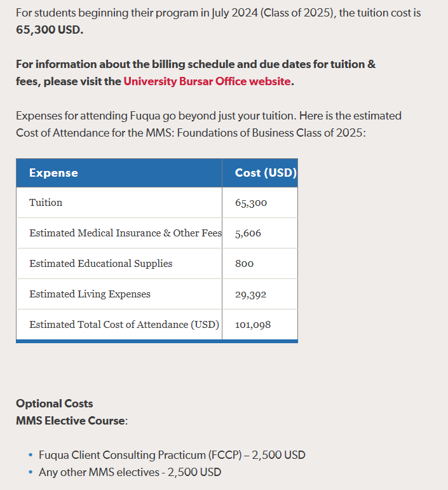The height and width of the screenshot is (490, 448).
Task: Click the 5,606 fees cost cell
Action: [248, 233]
